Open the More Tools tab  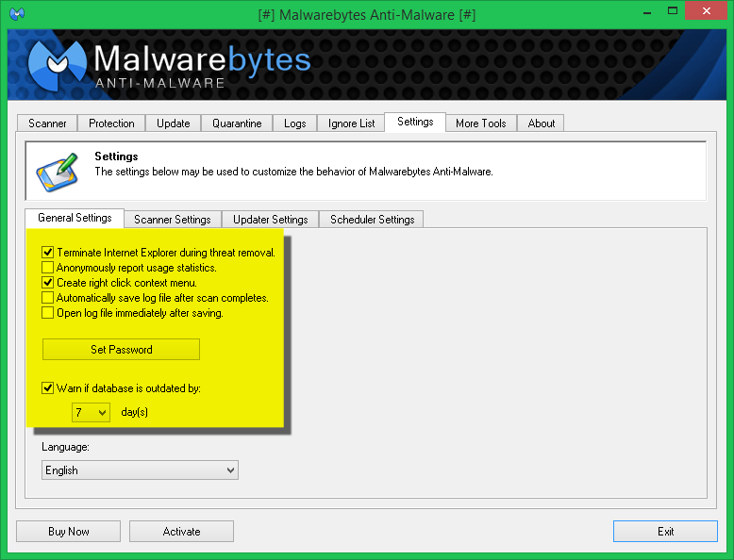tap(481, 124)
